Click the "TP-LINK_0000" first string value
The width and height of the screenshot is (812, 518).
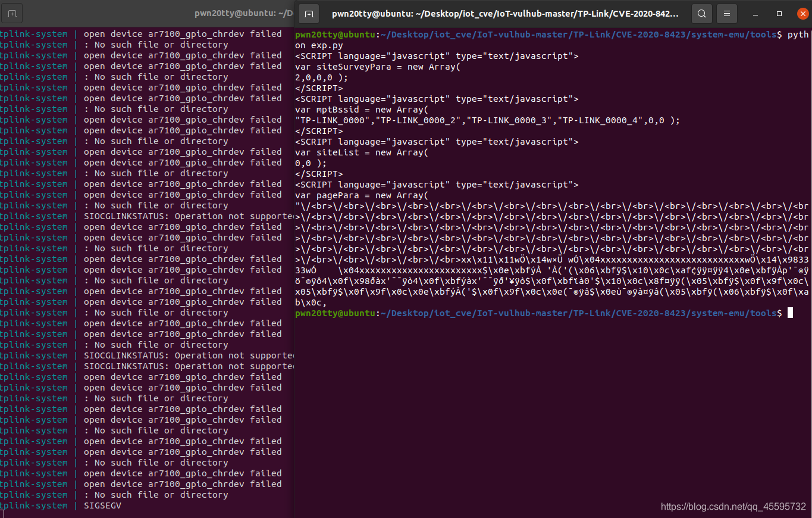335,120
